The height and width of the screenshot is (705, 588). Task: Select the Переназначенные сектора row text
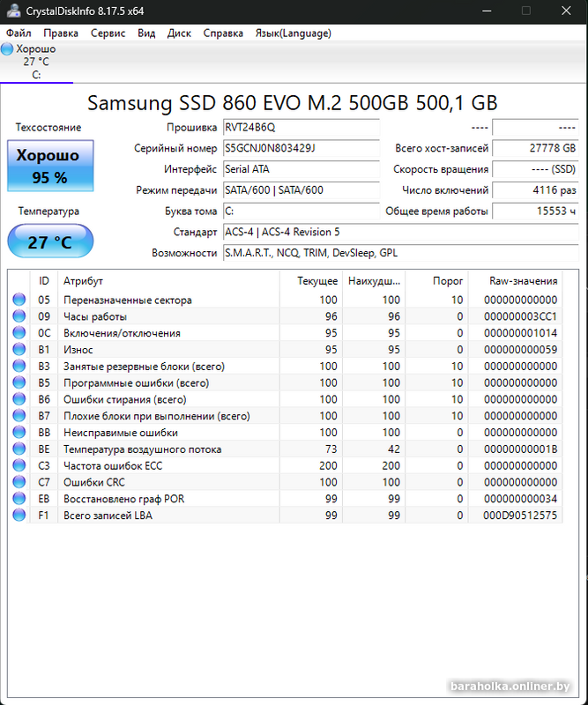click(x=128, y=300)
